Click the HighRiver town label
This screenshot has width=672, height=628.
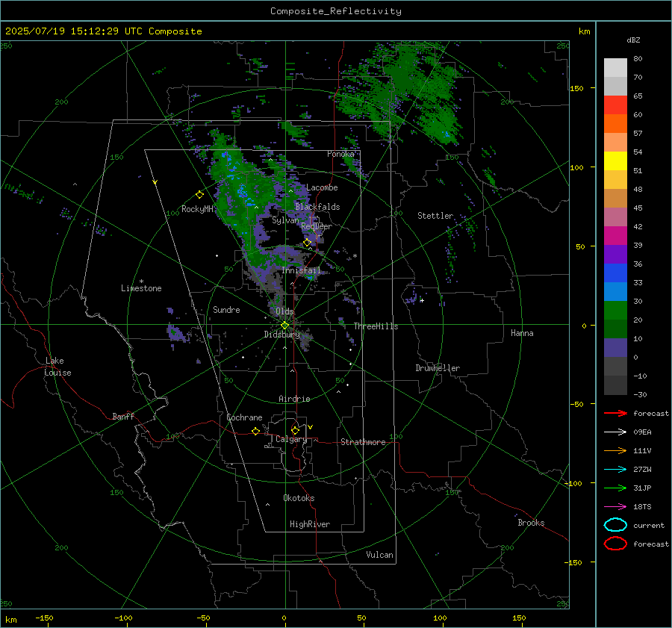pyautogui.click(x=310, y=524)
